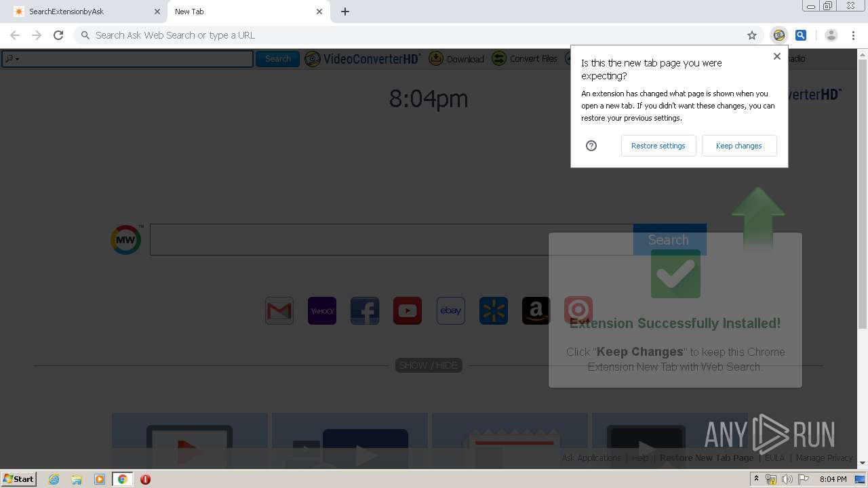Switch to the SearchExtensionbyAsk tab
The width and height of the screenshot is (868, 488).
click(x=83, y=12)
